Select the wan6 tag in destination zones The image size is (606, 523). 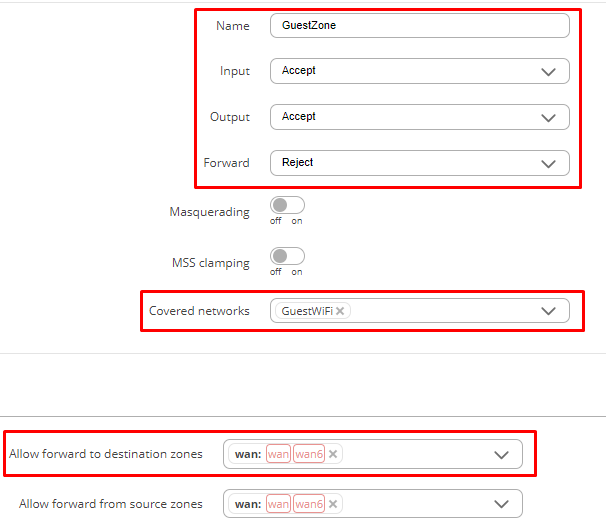tap(309, 454)
